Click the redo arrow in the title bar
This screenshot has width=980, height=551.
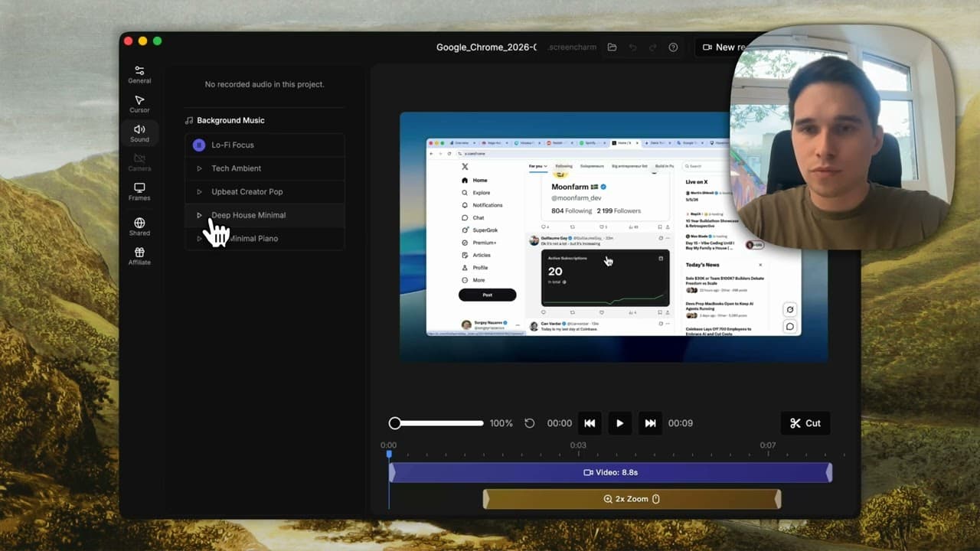(653, 47)
